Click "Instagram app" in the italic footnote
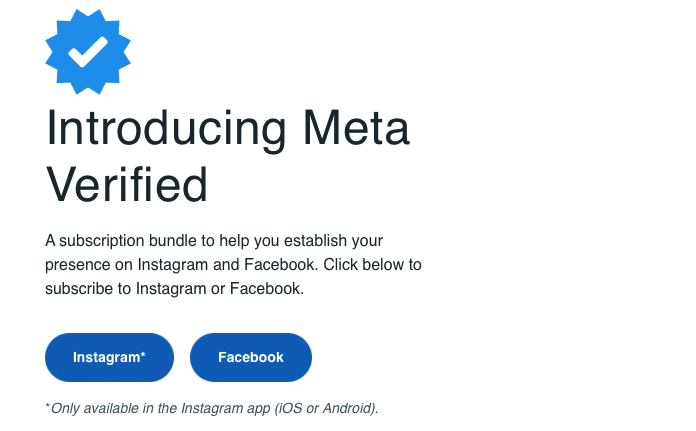 (x=227, y=408)
